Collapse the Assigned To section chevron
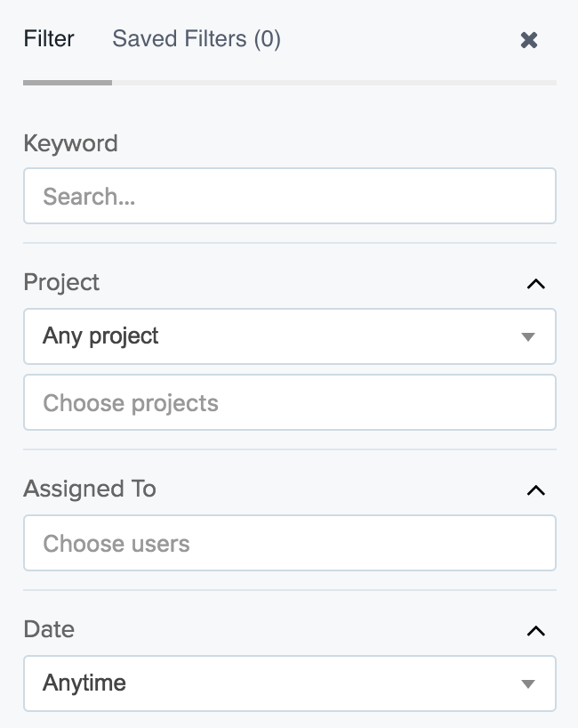This screenshot has width=578, height=728. [x=535, y=490]
